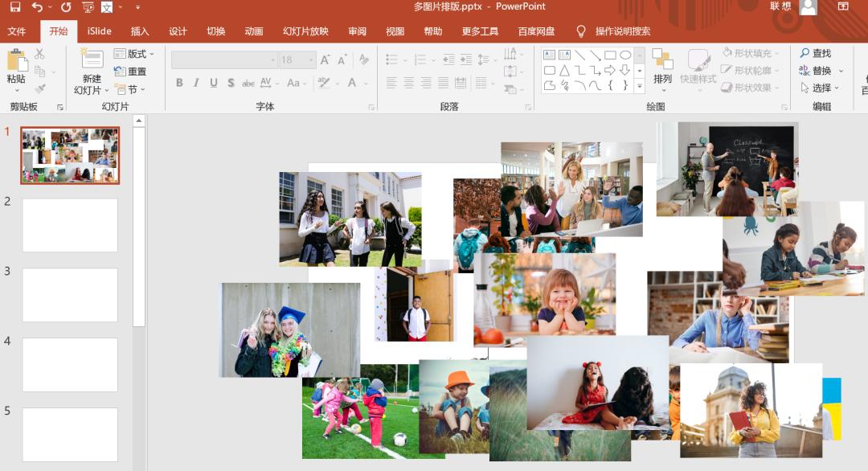Image resolution: width=868 pixels, height=471 pixels.
Task: Start slideshow from beginning icon
Action: (88, 7)
